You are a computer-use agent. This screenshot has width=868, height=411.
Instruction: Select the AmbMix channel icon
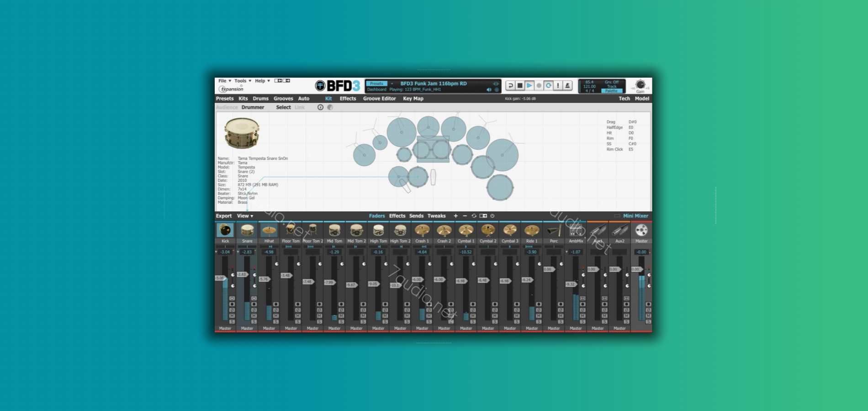click(x=576, y=230)
